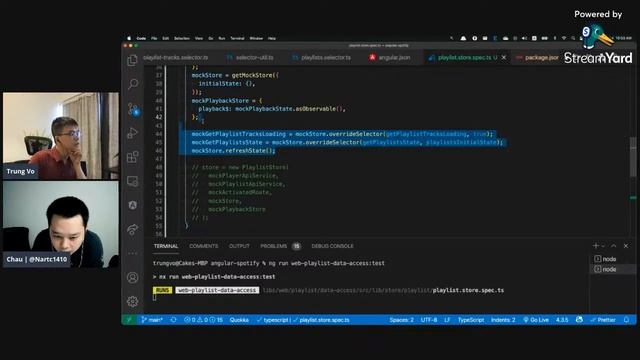This screenshot has width=640, height=360.
Task: Open the Search view in the activity bar
Action: (132, 84)
